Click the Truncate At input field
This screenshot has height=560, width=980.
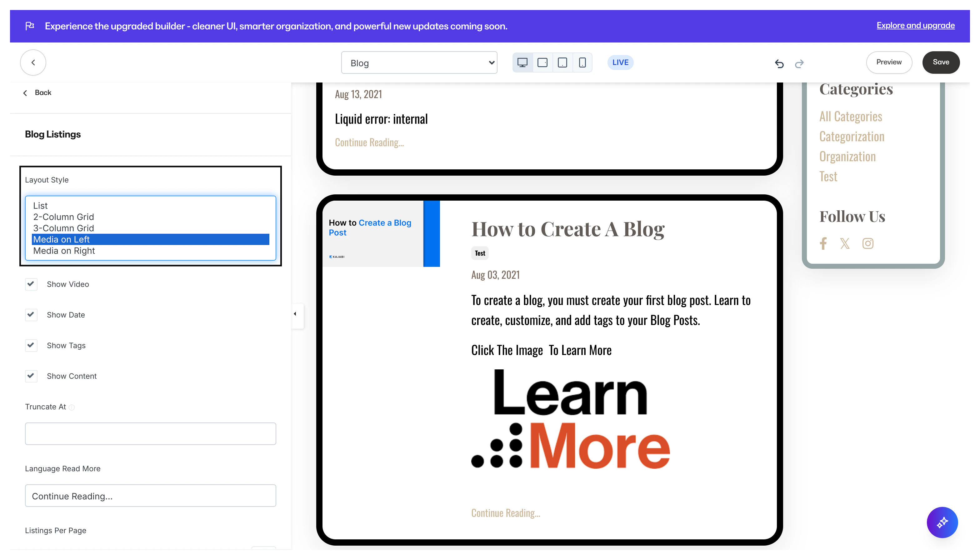pyautogui.click(x=150, y=434)
